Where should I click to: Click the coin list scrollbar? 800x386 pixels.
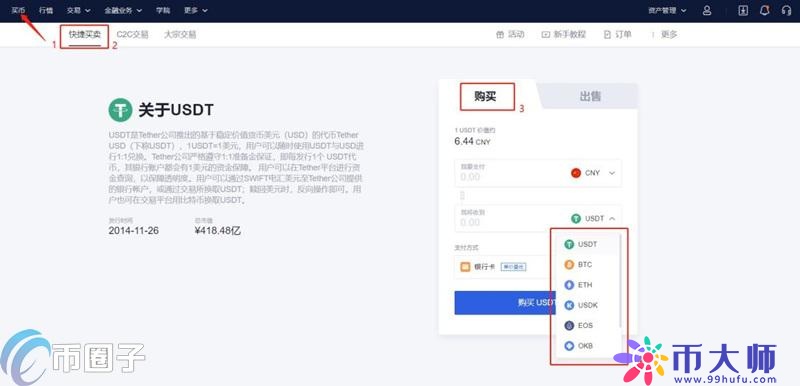620,281
